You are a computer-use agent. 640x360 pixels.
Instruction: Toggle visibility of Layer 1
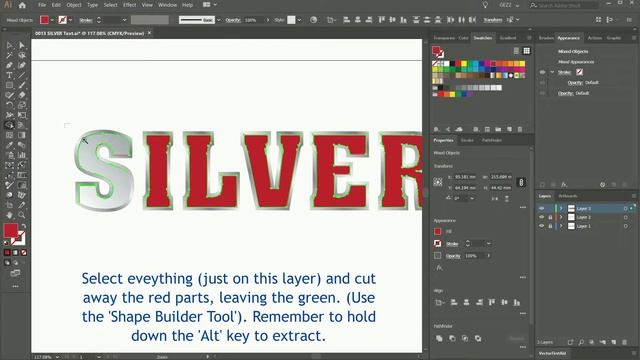coord(542,226)
